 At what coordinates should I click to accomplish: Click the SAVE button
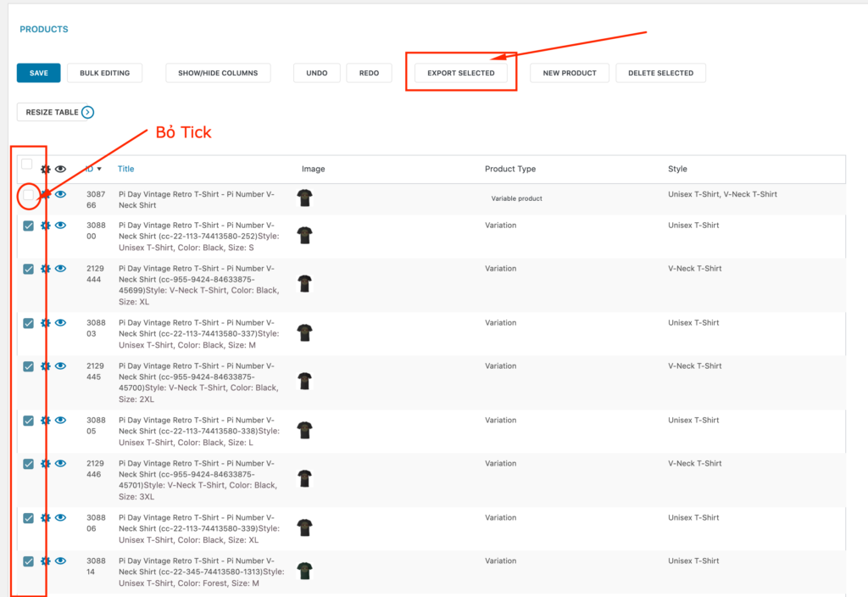(x=38, y=73)
